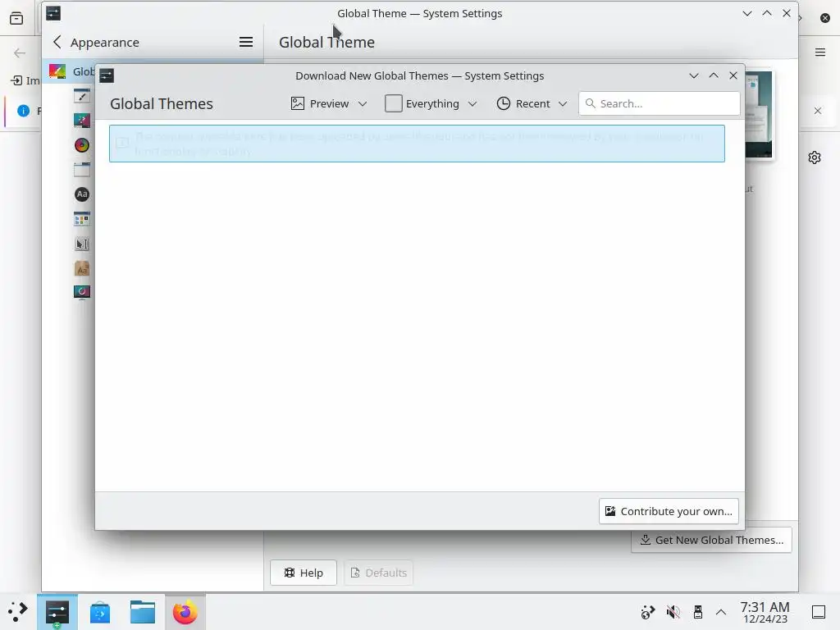Click the Download dialog's title bar app icon
Image resolution: width=840 pixels, height=630 pixels.
[107, 75]
